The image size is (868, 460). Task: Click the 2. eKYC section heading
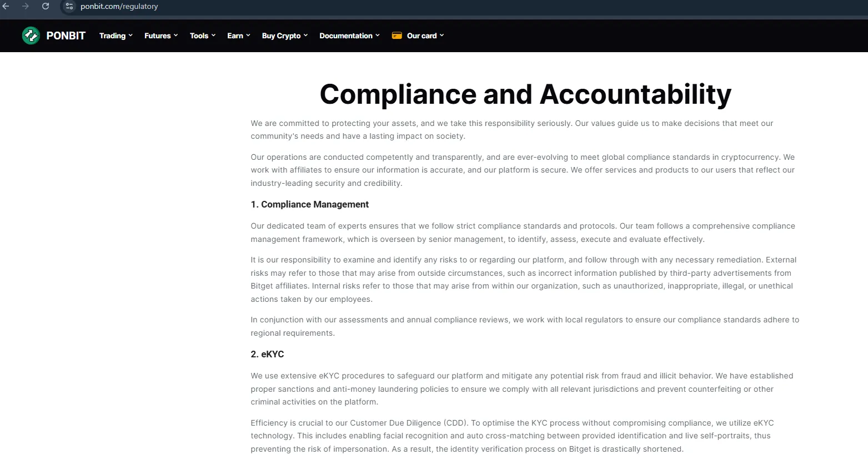click(267, 354)
